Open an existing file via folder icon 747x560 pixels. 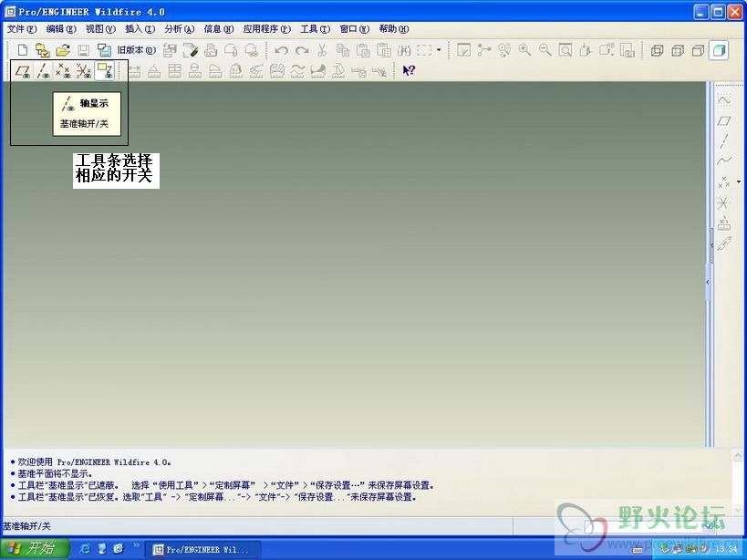click(x=63, y=49)
